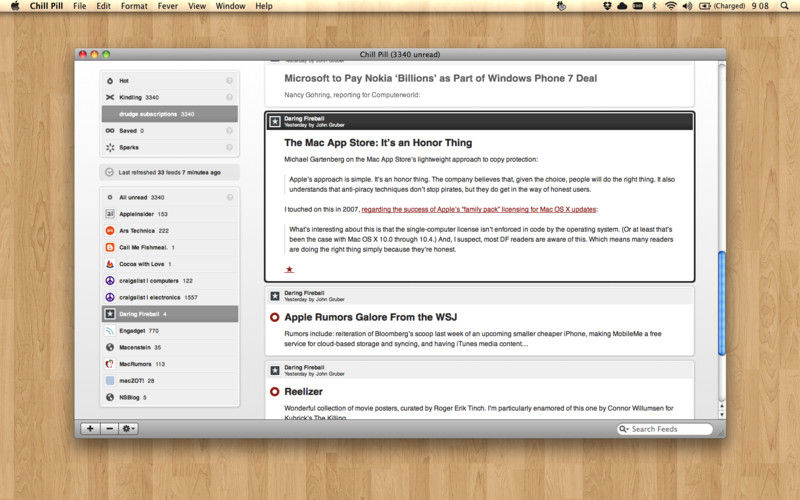
Task: Click the Cocoa with Love flame icon
Action: click(110, 264)
